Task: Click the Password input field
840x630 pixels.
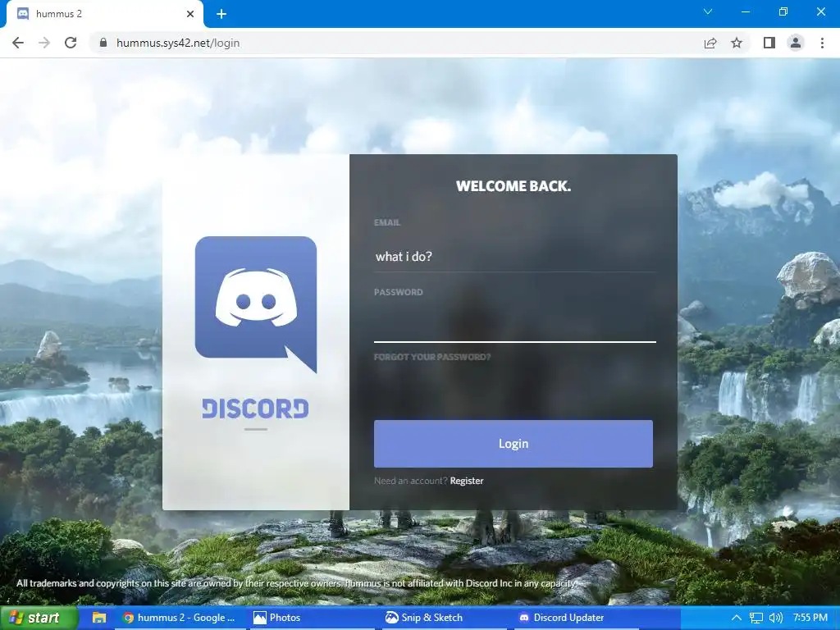Action: pyautogui.click(x=515, y=326)
